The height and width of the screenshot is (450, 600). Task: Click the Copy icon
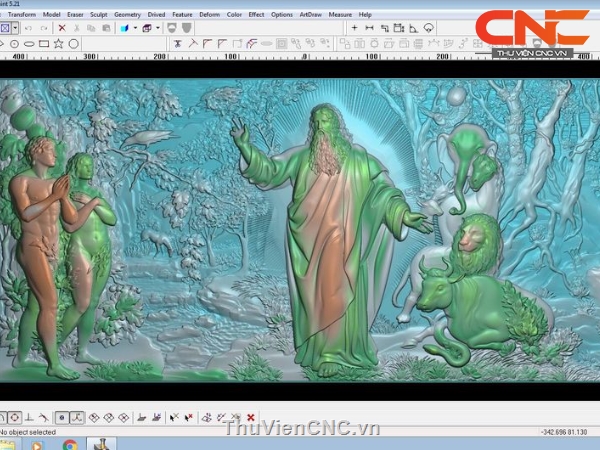[91, 28]
